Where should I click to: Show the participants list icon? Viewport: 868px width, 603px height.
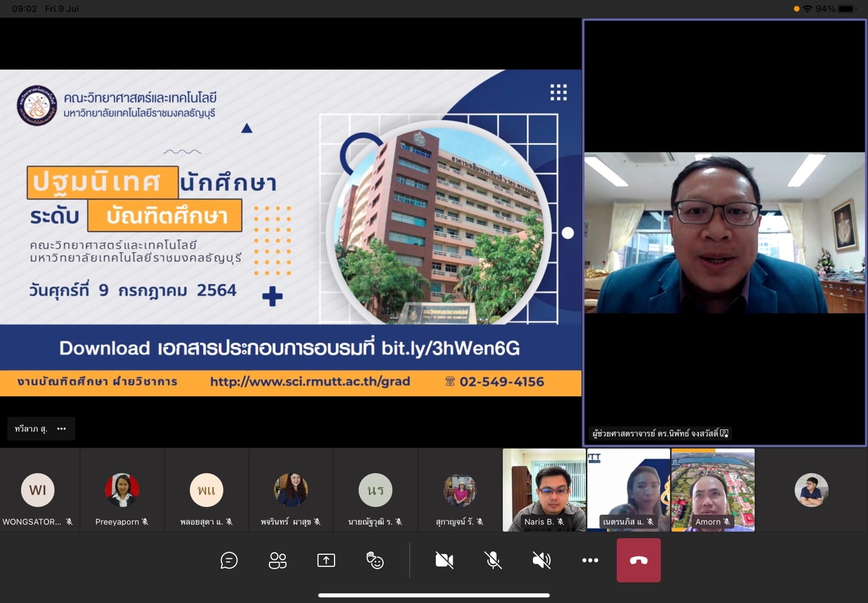coord(277,560)
